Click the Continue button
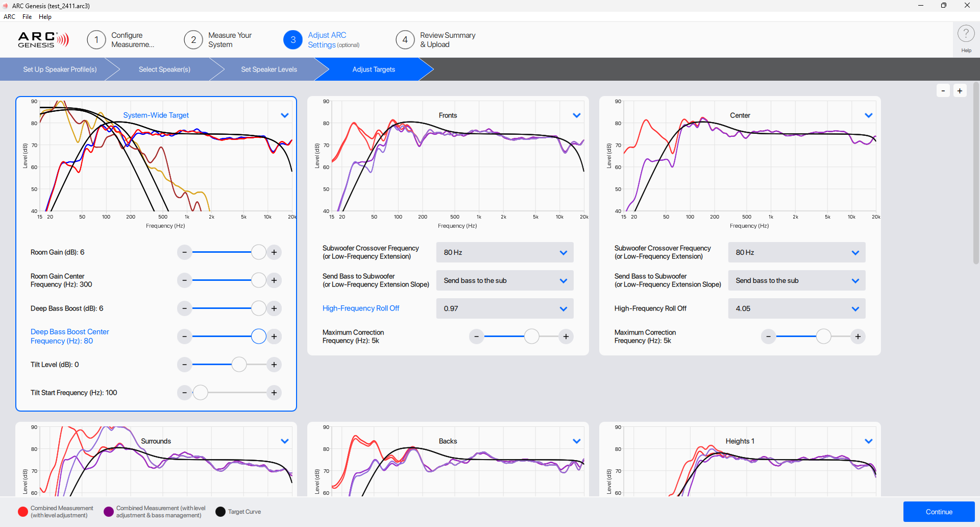Image resolution: width=980 pixels, height=527 pixels. coord(939,512)
